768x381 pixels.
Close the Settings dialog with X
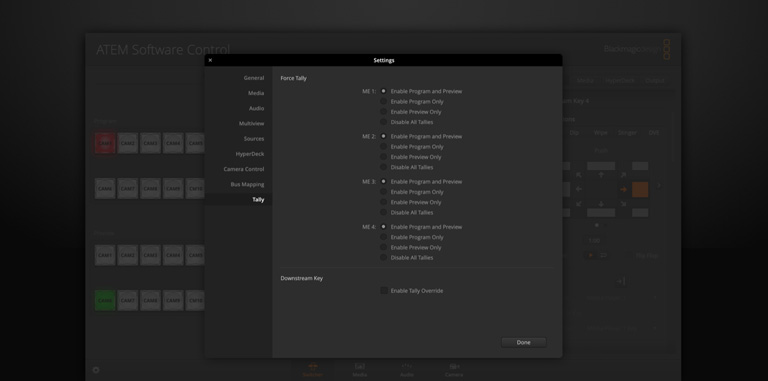210,60
